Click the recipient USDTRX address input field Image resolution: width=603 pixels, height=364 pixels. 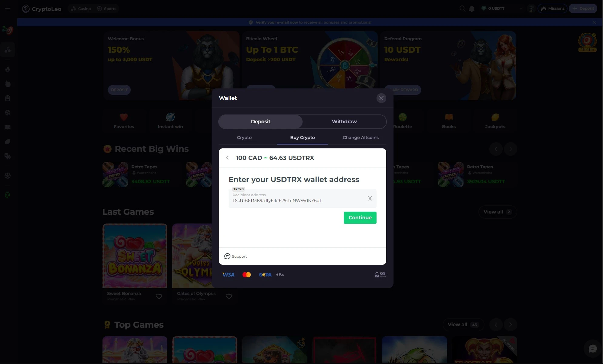click(x=302, y=198)
